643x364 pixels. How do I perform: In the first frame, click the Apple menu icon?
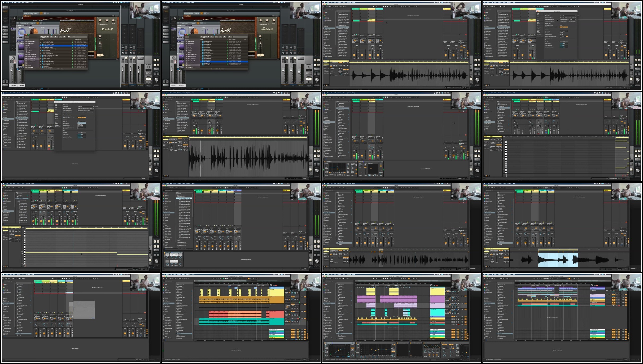point(3,2)
